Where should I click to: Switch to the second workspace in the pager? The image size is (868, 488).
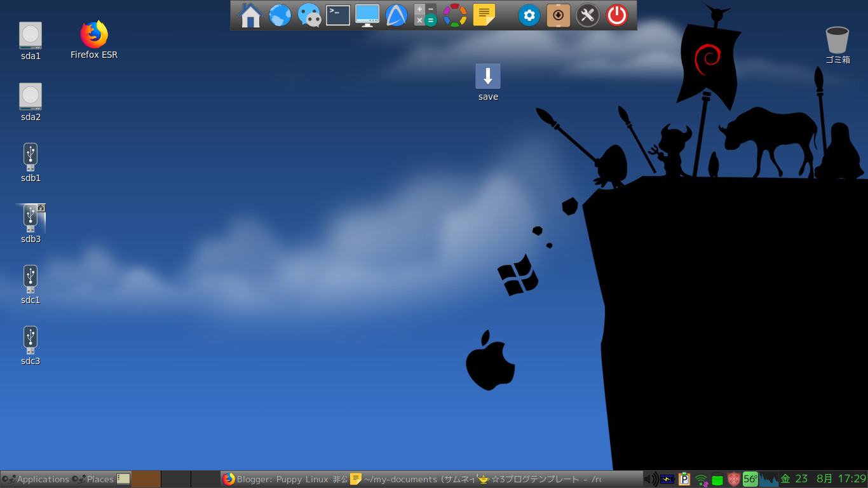(x=176, y=479)
